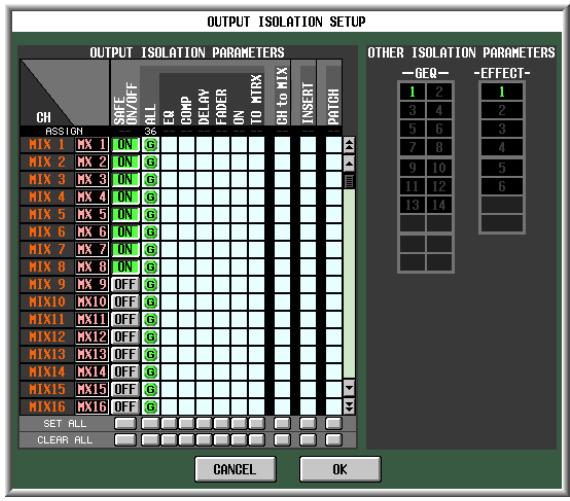
Task: Confirm settings with OK button
Action: (x=340, y=469)
